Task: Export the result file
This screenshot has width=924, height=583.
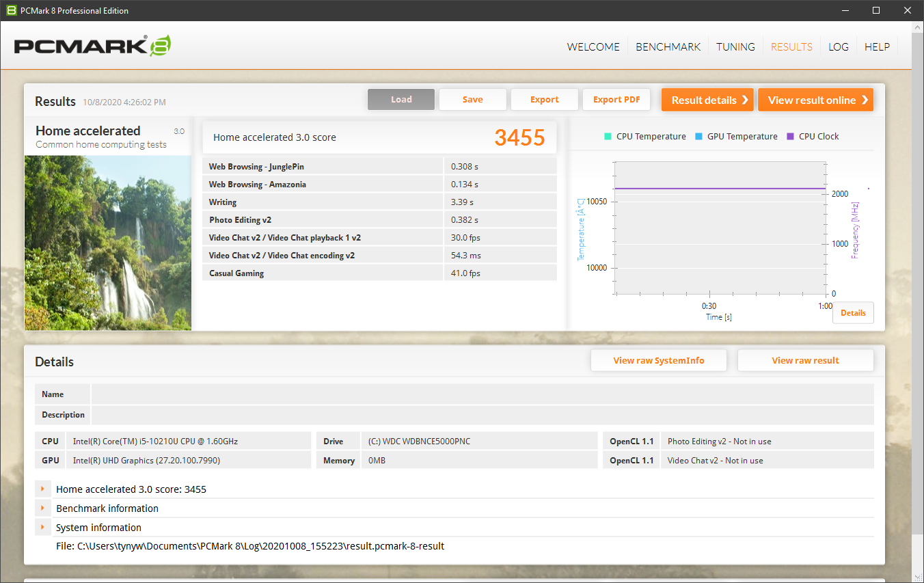Action: (545, 100)
